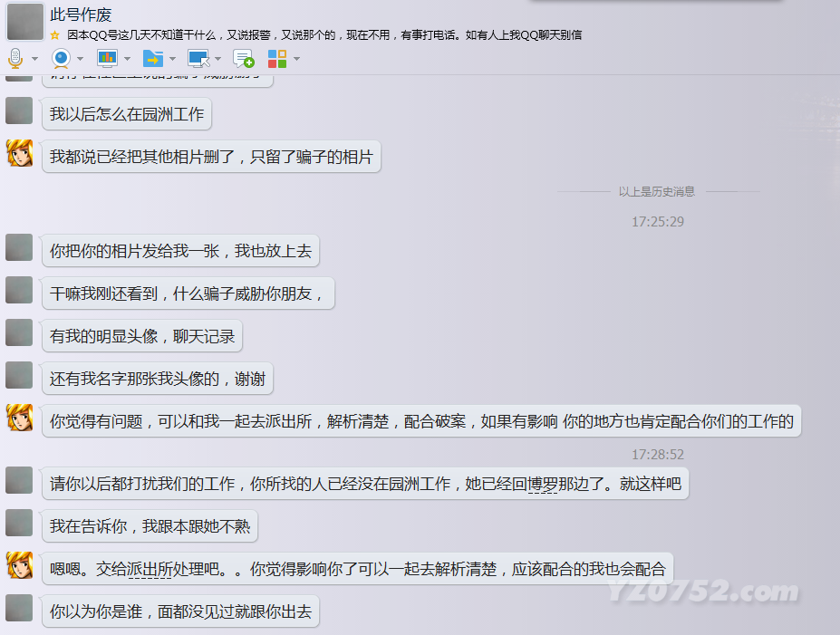Expand the voice call dropdown arrow
Viewport: 840px width, 635px height.
click(x=35, y=60)
